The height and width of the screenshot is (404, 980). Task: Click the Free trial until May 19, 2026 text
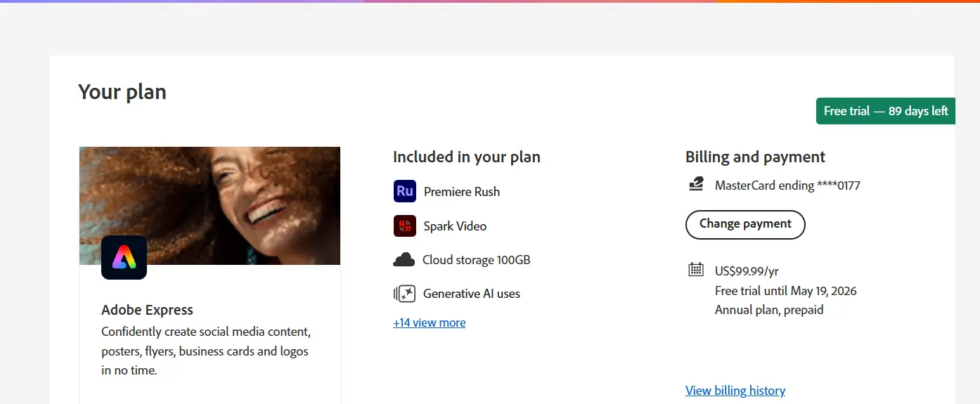click(x=786, y=291)
